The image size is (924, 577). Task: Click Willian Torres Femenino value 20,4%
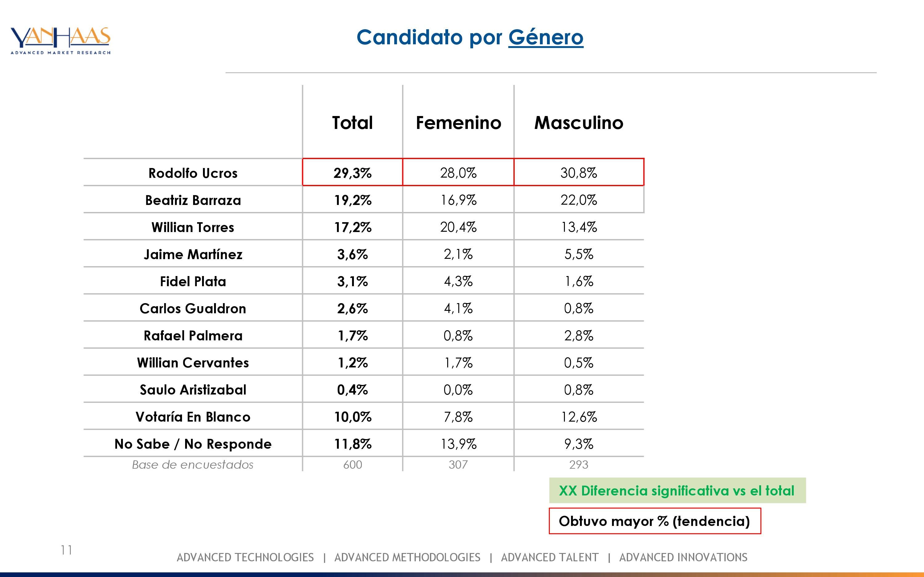point(458,227)
